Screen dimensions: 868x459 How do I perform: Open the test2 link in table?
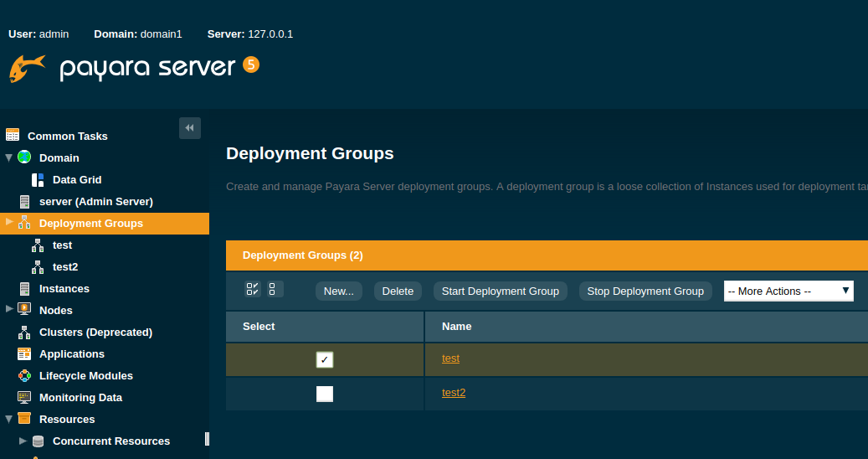click(x=454, y=393)
